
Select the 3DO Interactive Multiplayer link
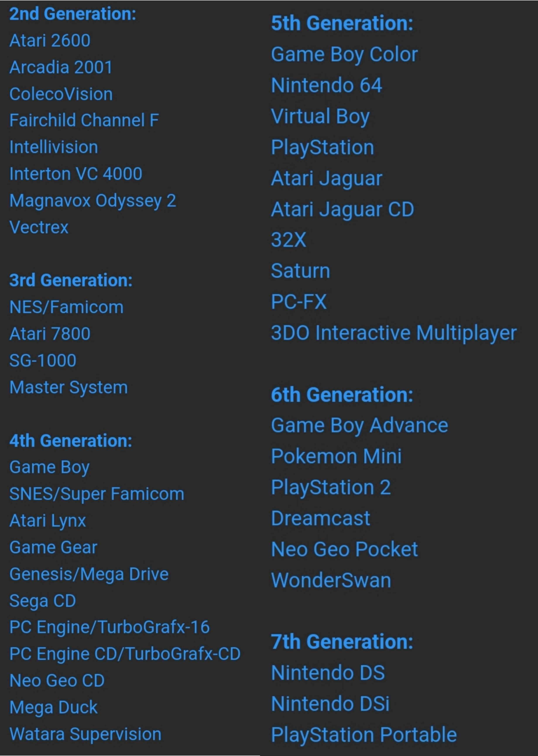pyautogui.click(x=394, y=333)
